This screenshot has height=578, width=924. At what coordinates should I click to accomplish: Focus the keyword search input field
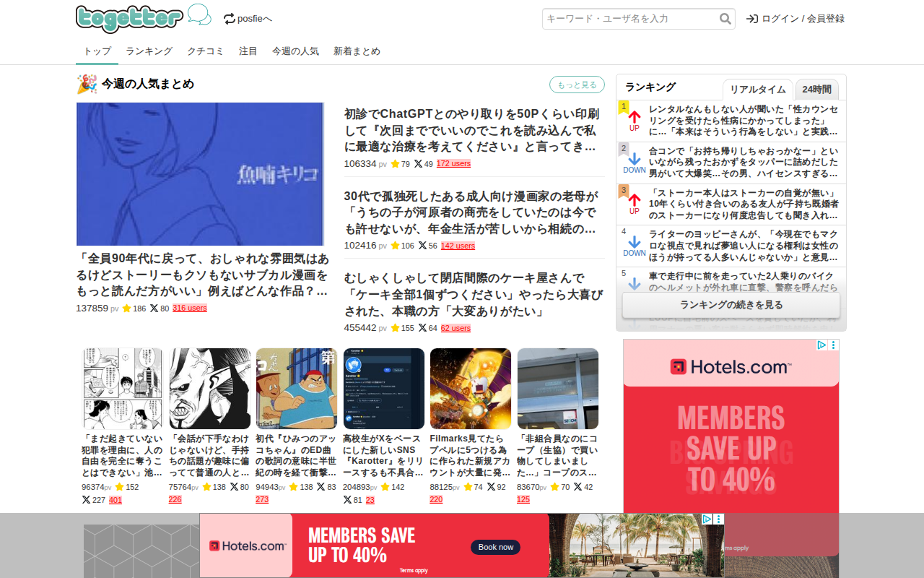(x=630, y=19)
